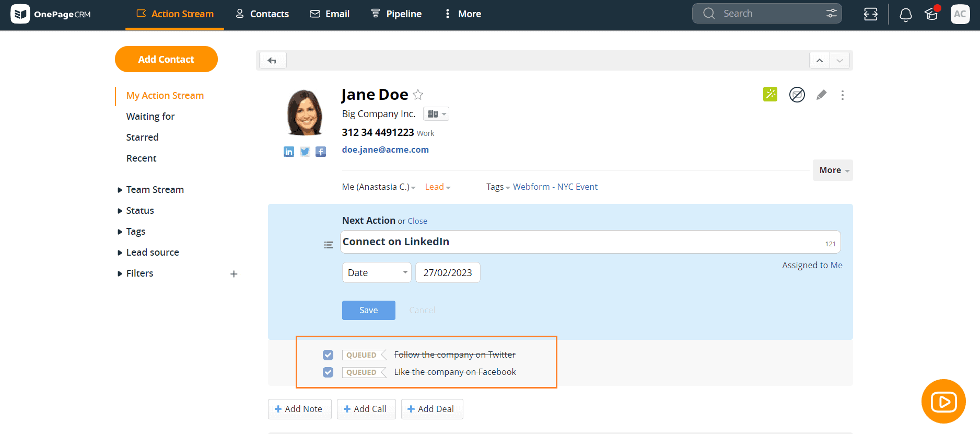This screenshot has height=434, width=980.
Task: Open the AC user avatar menu
Action: (x=960, y=14)
